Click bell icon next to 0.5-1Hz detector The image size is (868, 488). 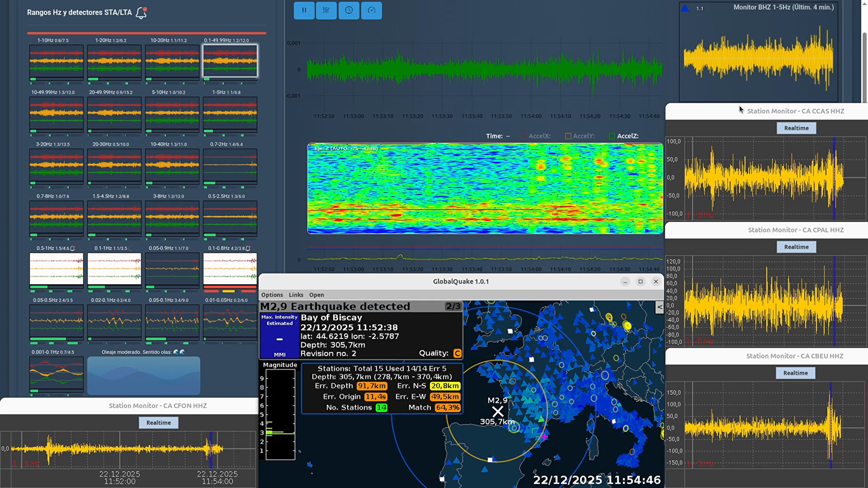click(x=72, y=248)
